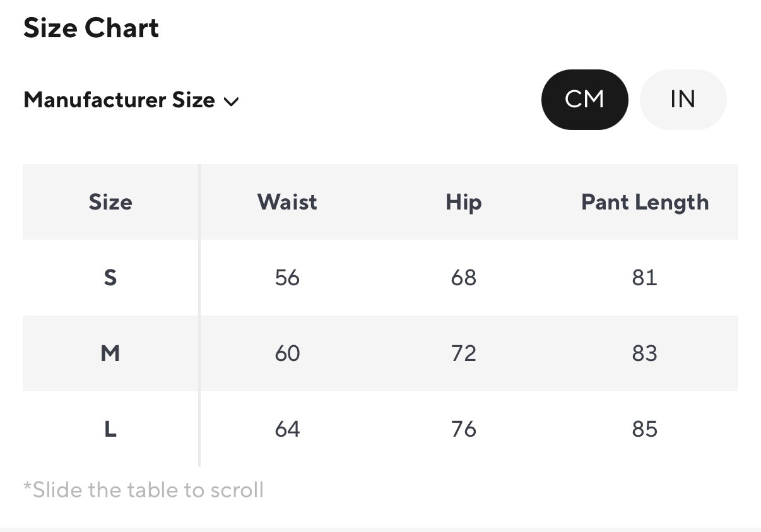761x532 pixels.
Task: Switch units to IN
Action: (x=683, y=100)
